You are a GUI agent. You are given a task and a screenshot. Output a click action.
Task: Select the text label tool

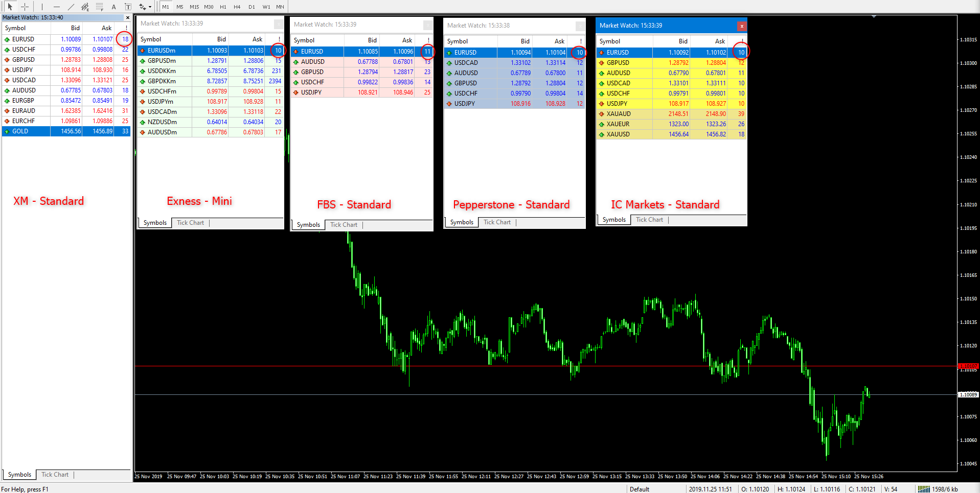(x=128, y=7)
